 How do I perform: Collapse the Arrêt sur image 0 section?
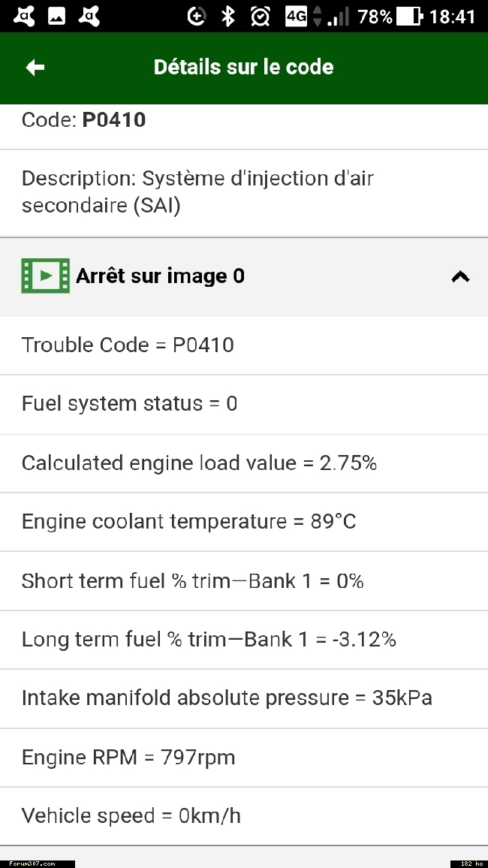pos(460,276)
